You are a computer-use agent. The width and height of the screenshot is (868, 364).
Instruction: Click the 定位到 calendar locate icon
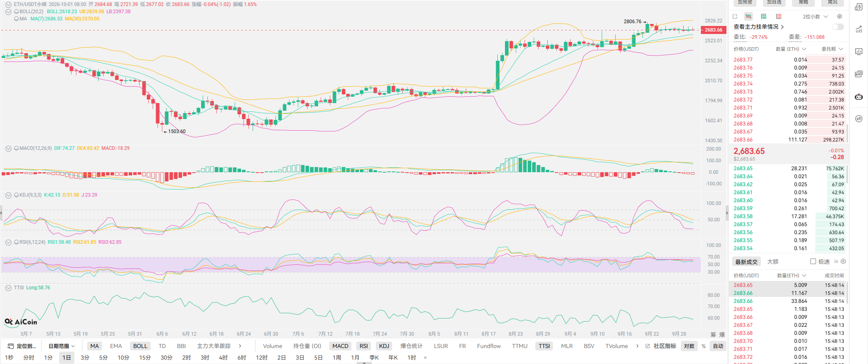11,346
